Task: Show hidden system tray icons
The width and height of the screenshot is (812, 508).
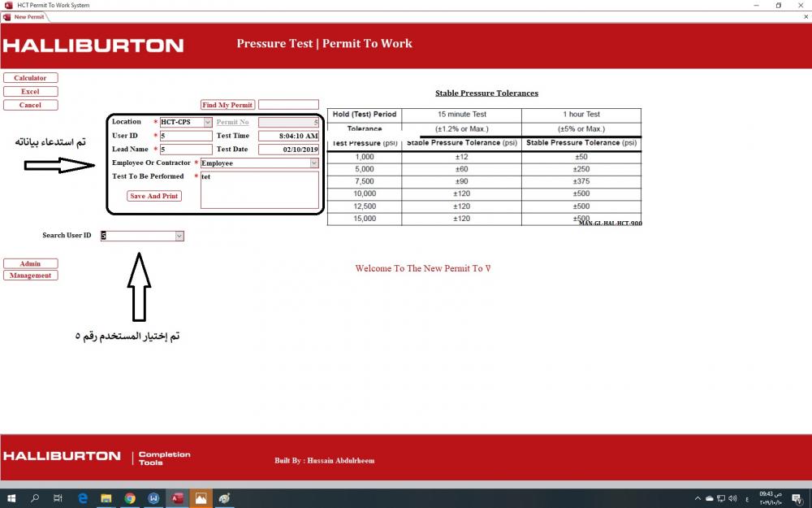Action: pyautogui.click(x=698, y=499)
